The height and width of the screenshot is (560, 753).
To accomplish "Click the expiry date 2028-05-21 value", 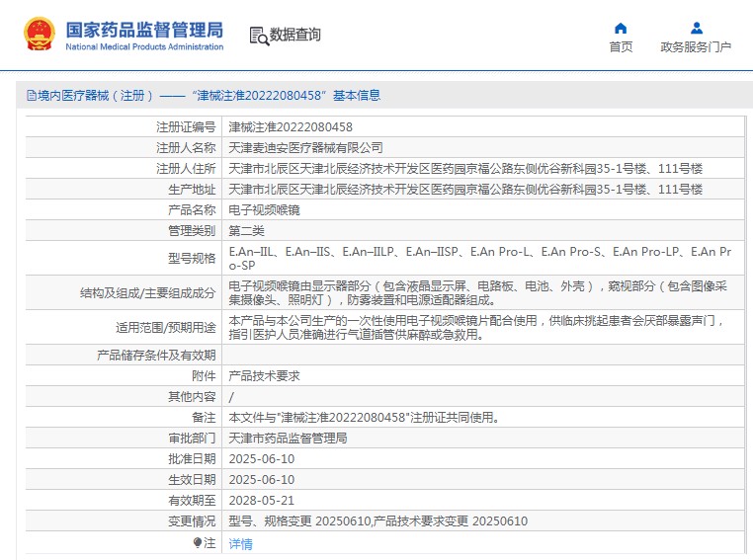I will (261, 500).
